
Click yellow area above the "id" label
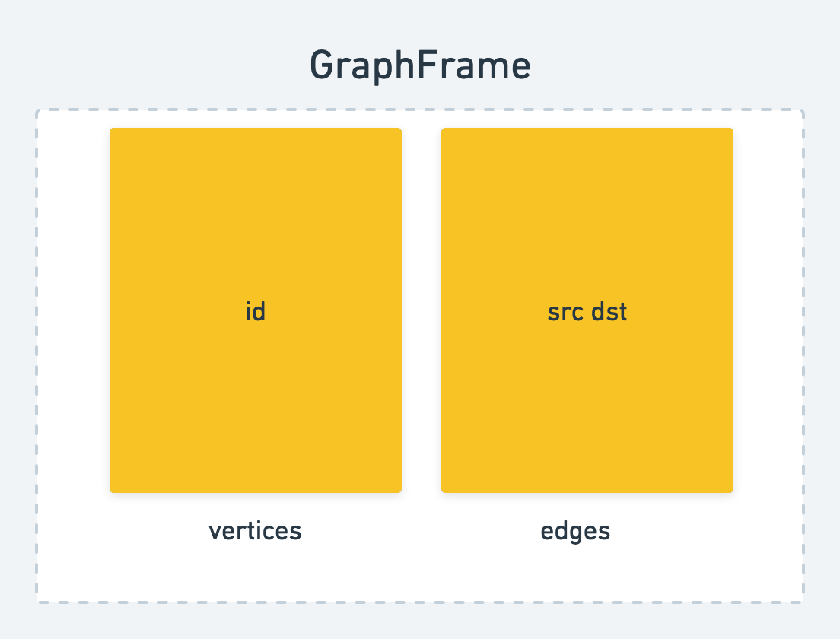coord(256,215)
